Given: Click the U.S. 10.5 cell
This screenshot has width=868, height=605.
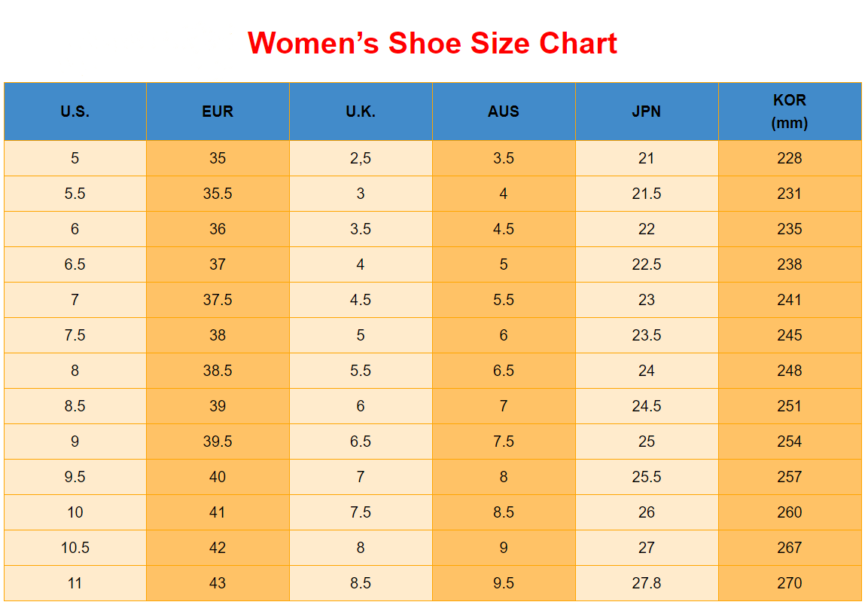Looking at the screenshot, I should tap(75, 548).
